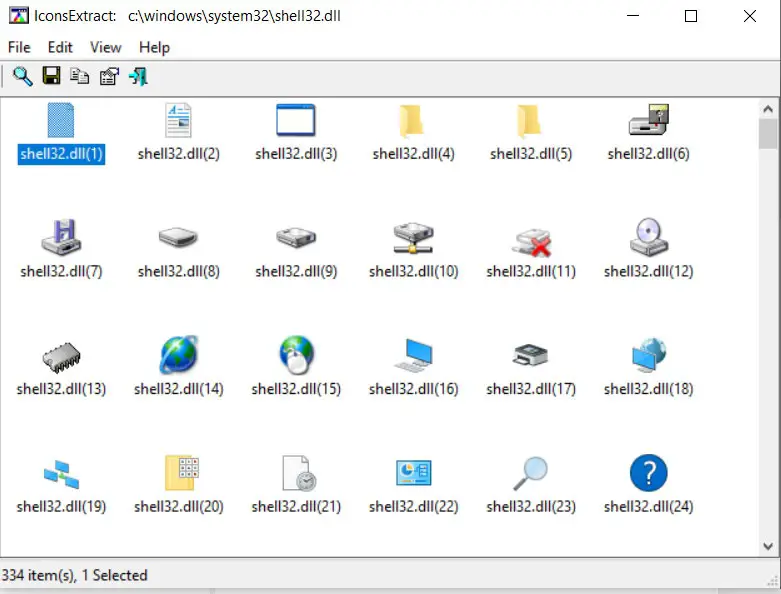Screen dimensions: 781x594
Task: Select the printer icon shell32.dll(17)
Action: tap(530, 355)
